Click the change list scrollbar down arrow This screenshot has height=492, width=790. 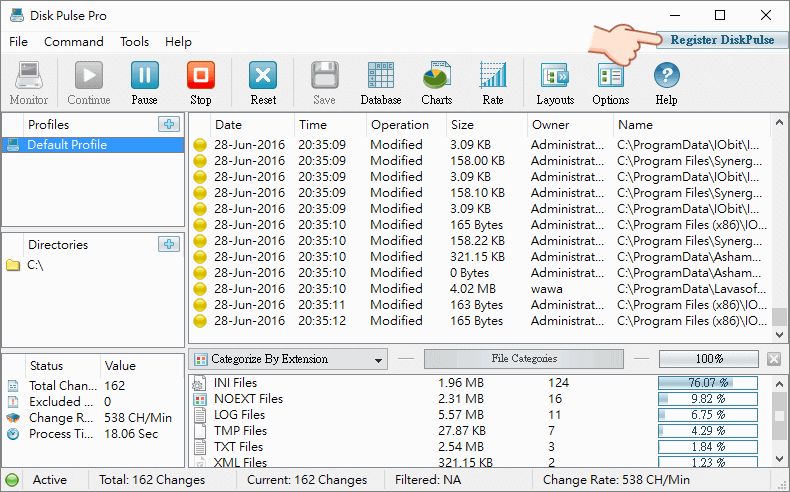(x=779, y=334)
